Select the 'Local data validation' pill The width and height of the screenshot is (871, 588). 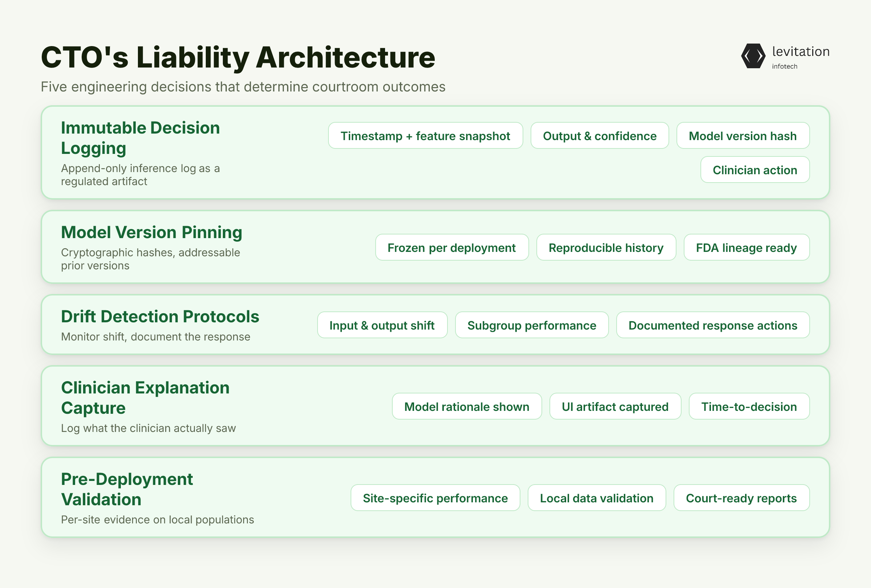click(597, 498)
